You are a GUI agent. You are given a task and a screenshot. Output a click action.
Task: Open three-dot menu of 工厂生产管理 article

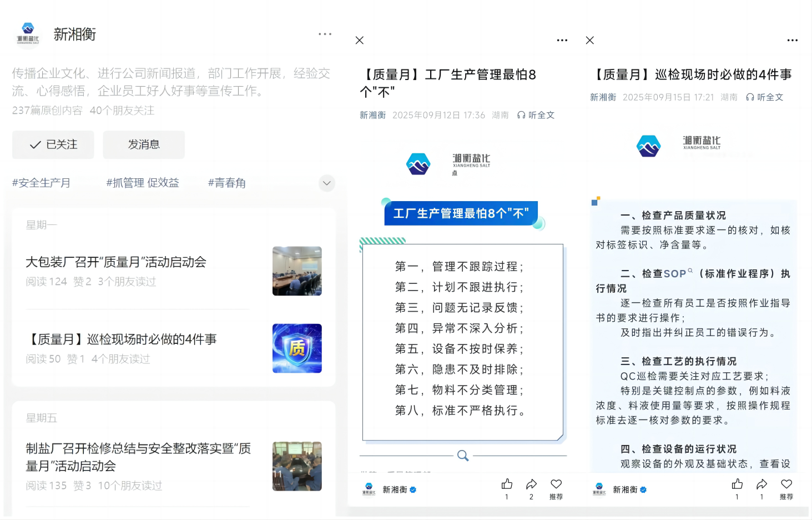[x=562, y=40]
